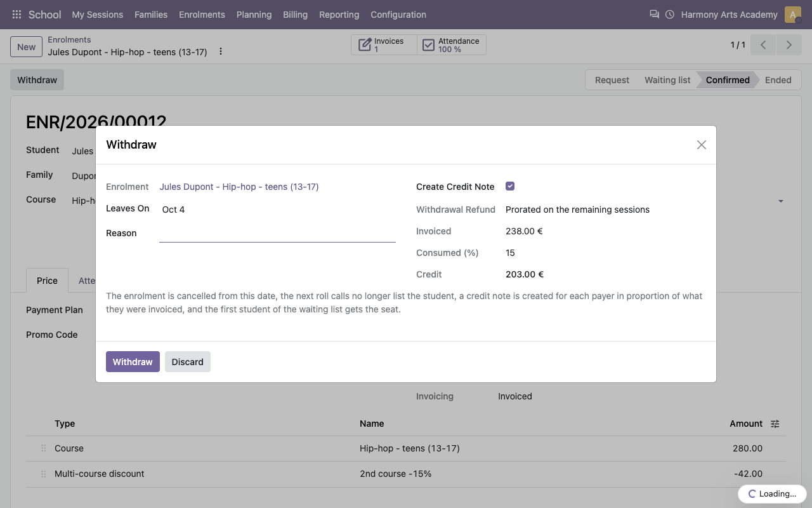Click the Leaves On date field
The image size is (812, 508).
click(277, 210)
